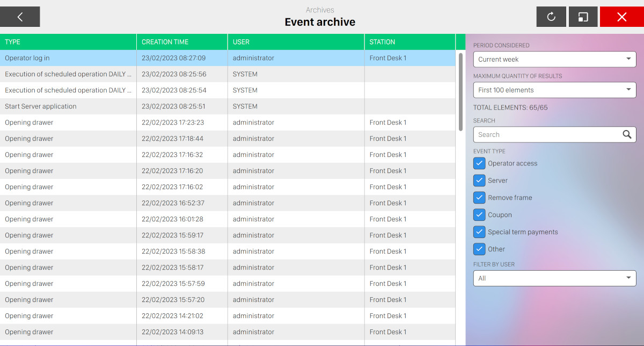Image resolution: width=644 pixels, height=346 pixels.
Task: Refresh the event archive list
Action: pyautogui.click(x=551, y=17)
